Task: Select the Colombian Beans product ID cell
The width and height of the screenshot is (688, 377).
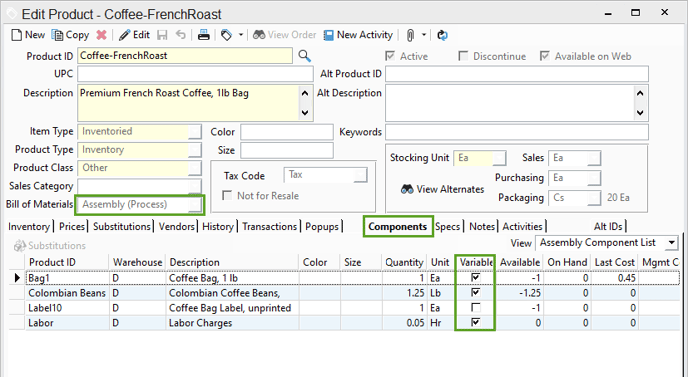Action: pyautogui.click(x=67, y=293)
